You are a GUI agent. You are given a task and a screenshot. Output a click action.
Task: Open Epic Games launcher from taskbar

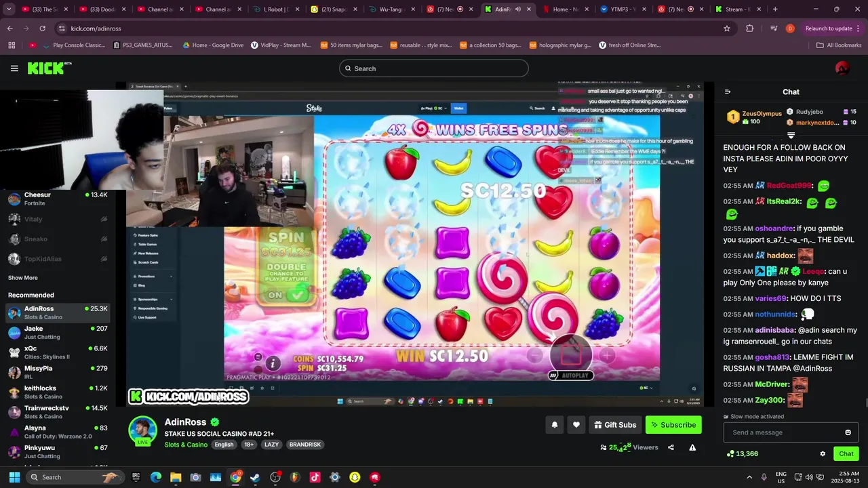pyautogui.click(x=136, y=477)
